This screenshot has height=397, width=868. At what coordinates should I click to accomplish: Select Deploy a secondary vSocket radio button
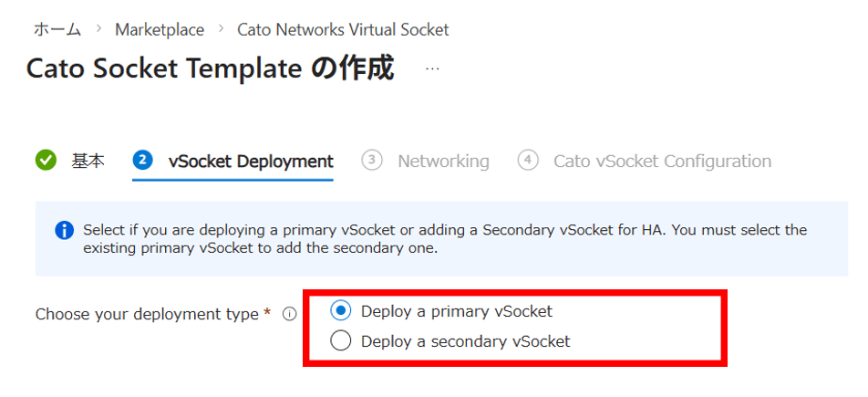coord(340,341)
